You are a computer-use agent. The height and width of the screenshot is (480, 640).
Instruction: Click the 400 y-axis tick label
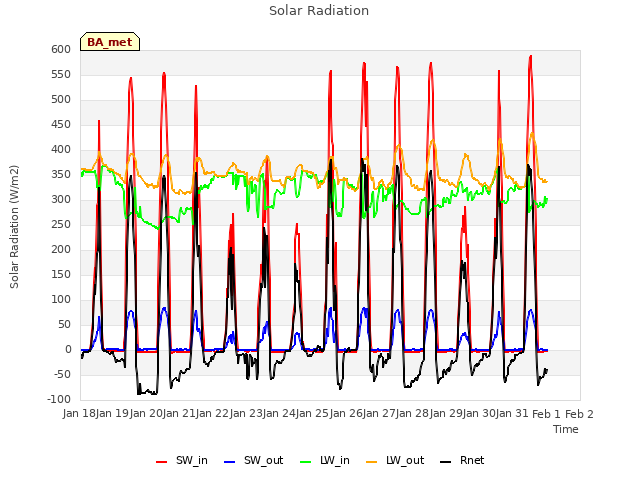[61, 150]
